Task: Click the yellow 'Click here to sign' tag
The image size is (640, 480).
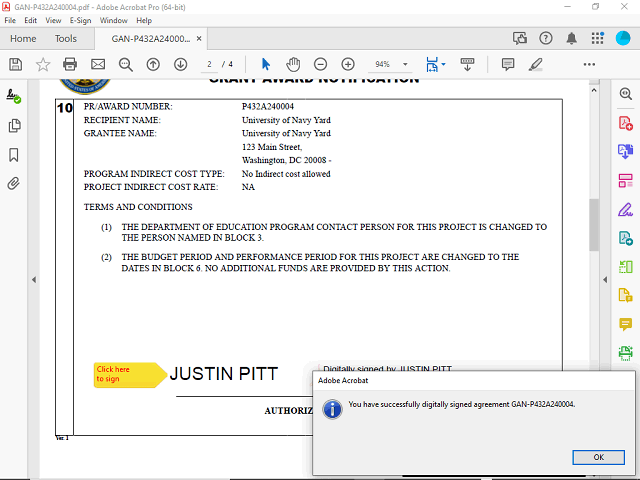Action: point(127,374)
